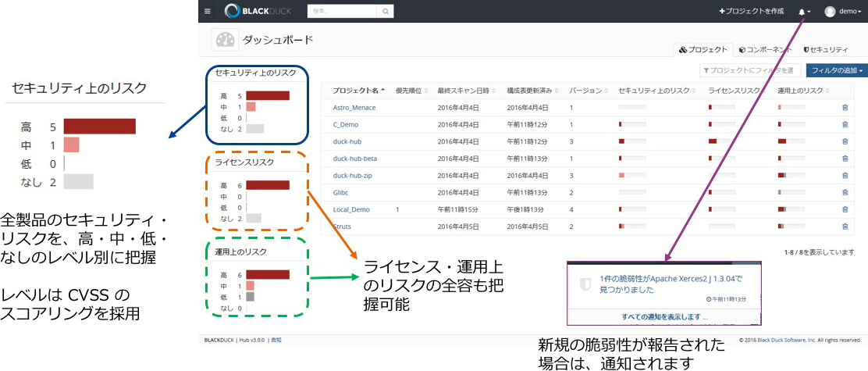The image size is (868, 371).
Task: Open the duck-hub project link
Action: coord(347,141)
